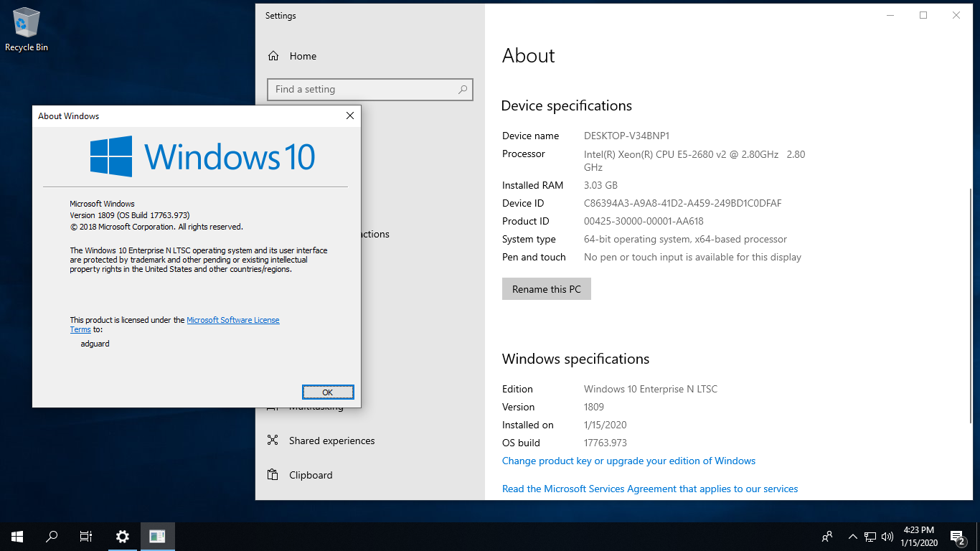Open the Windows Start menu
Image resolution: width=980 pixels, height=551 pixels.
coord(17,537)
